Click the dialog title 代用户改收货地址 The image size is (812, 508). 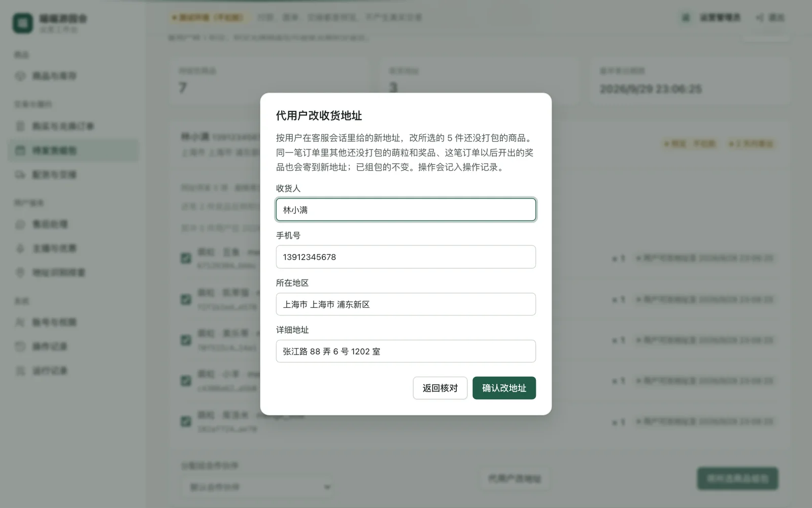click(x=319, y=116)
